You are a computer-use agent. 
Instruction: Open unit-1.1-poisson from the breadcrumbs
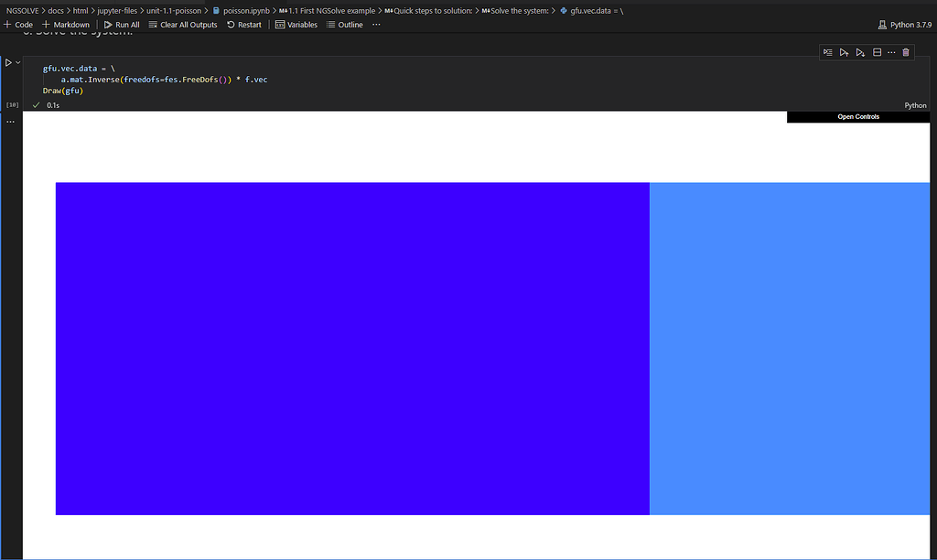174,10
